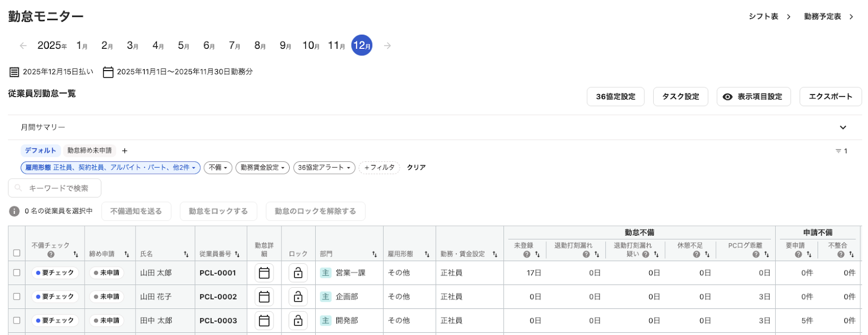868x335 pixels.
Task: Expand the 月間サマリー section
Action: 843,128
